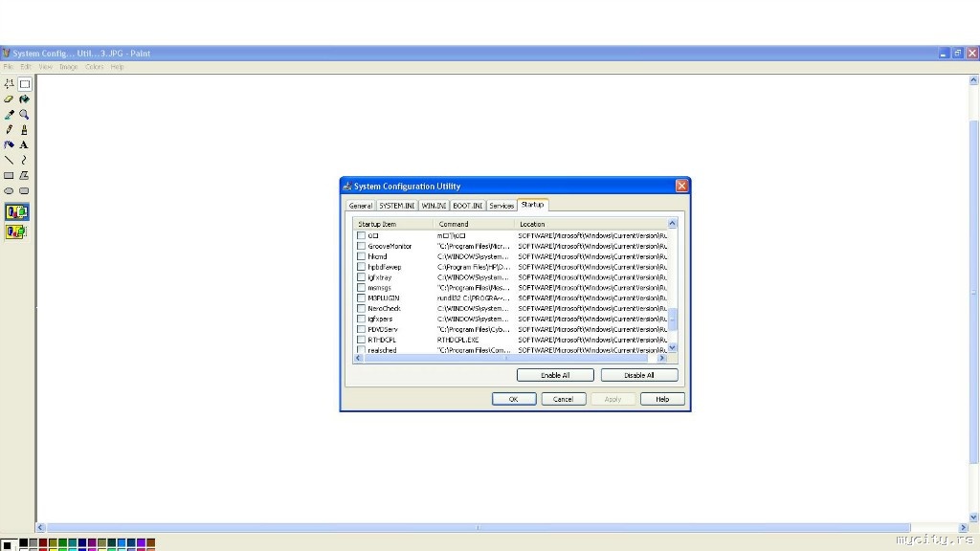Sort by Command column header
The image size is (980, 551).
point(474,224)
